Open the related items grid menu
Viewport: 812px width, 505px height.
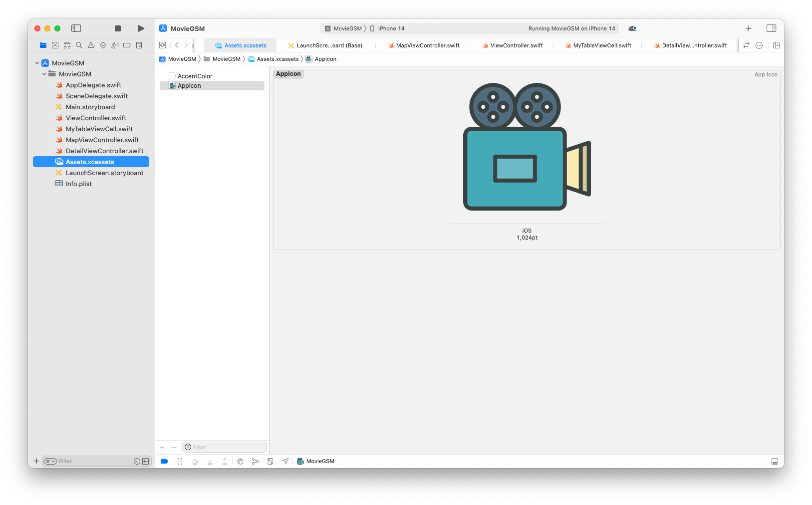pos(162,45)
